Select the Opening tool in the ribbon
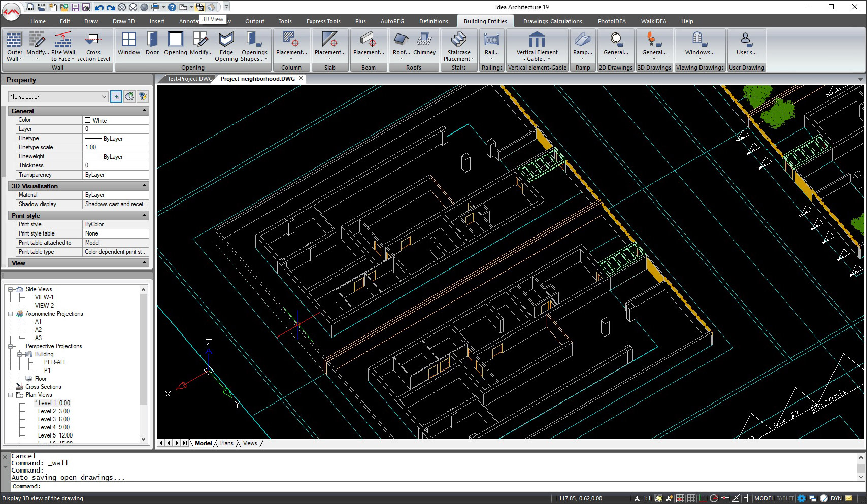This screenshot has width=867, height=504. pos(176,44)
